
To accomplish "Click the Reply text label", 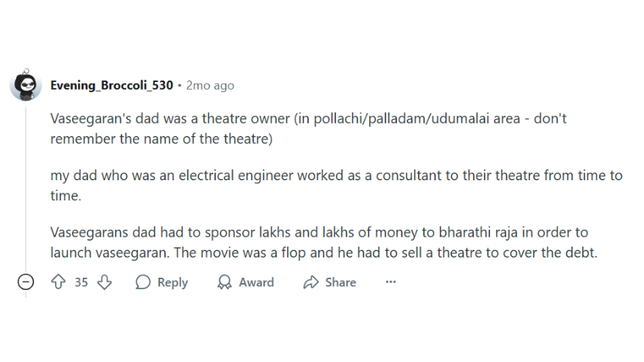I will point(173,282).
